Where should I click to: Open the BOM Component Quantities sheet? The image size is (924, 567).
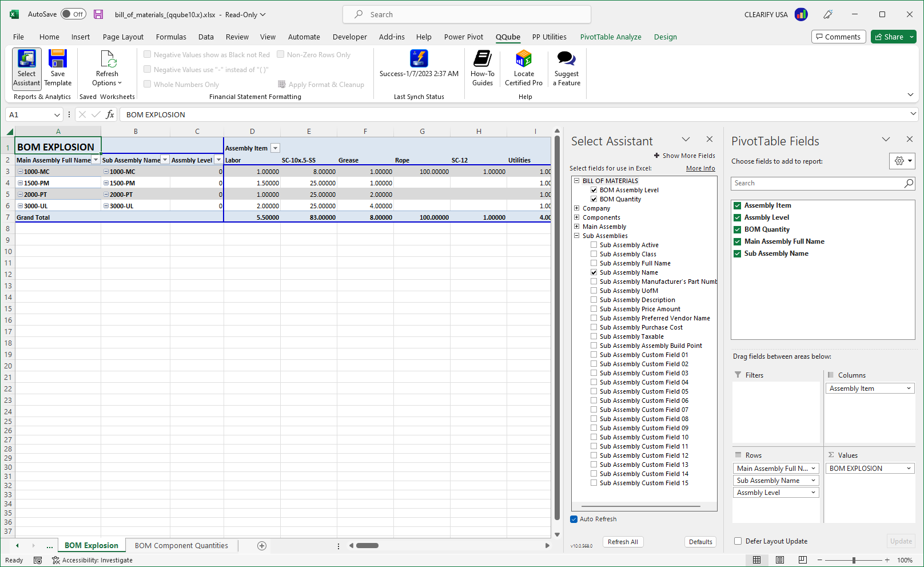181,545
